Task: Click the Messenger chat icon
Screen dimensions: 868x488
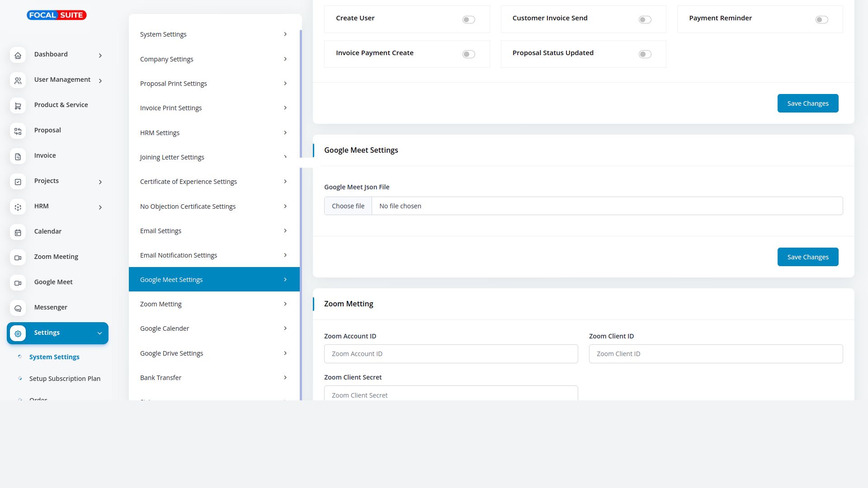Action: [x=18, y=308]
